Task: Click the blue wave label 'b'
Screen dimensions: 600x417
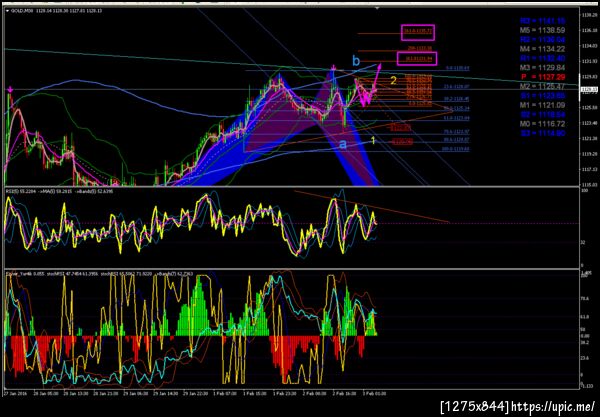Action: point(356,61)
